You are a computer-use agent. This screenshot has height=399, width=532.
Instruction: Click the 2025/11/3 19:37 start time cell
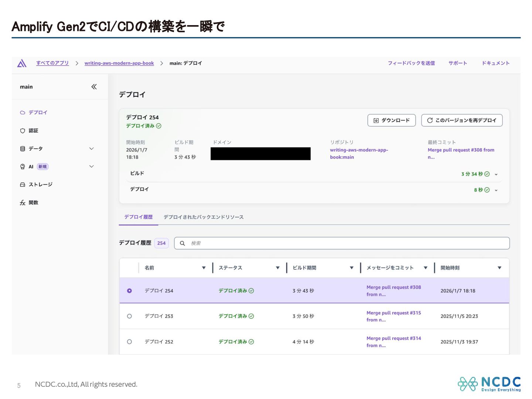tap(459, 342)
